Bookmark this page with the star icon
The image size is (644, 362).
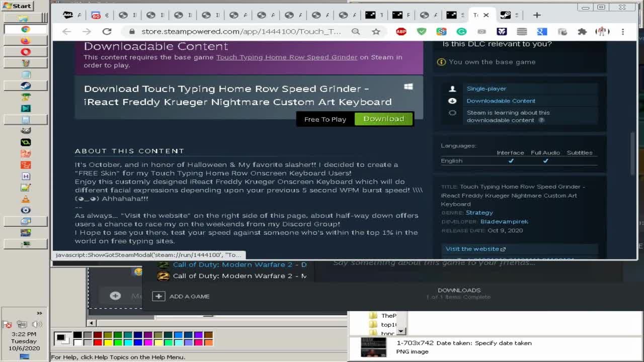(x=376, y=32)
